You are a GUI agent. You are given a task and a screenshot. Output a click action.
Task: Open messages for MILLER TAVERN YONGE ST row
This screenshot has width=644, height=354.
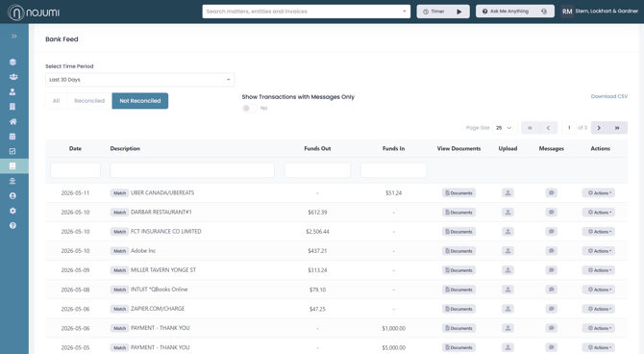[551, 270]
